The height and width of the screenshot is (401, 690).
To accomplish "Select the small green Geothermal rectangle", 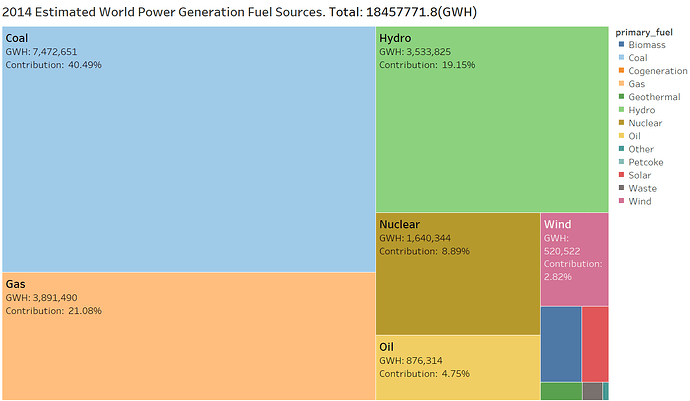I will [561, 391].
